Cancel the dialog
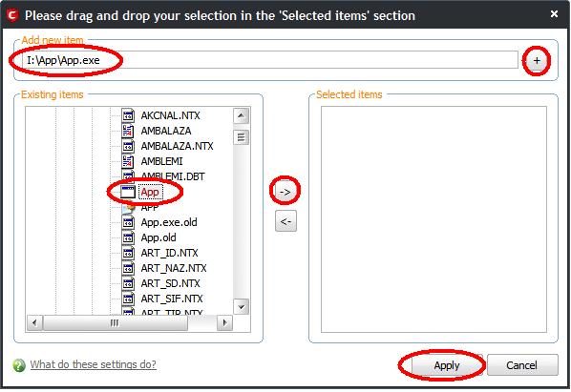The height and width of the screenshot is (392, 571). [x=522, y=365]
